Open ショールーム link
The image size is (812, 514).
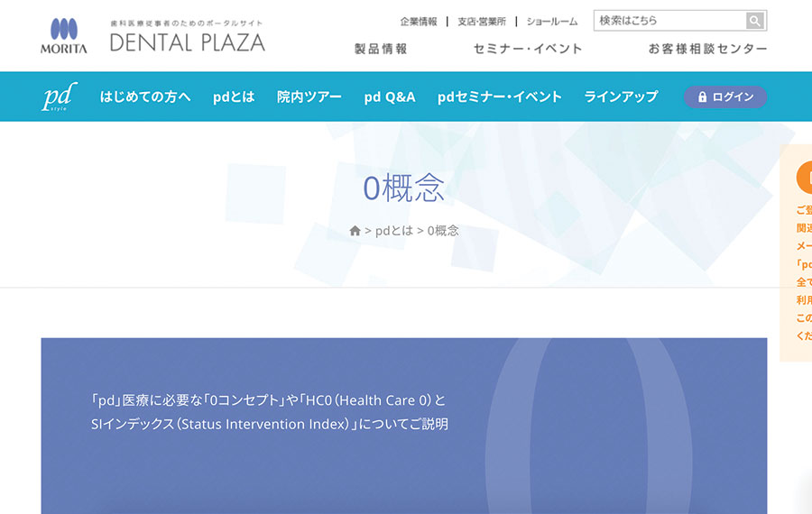pyautogui.click(x=552, y=22)
